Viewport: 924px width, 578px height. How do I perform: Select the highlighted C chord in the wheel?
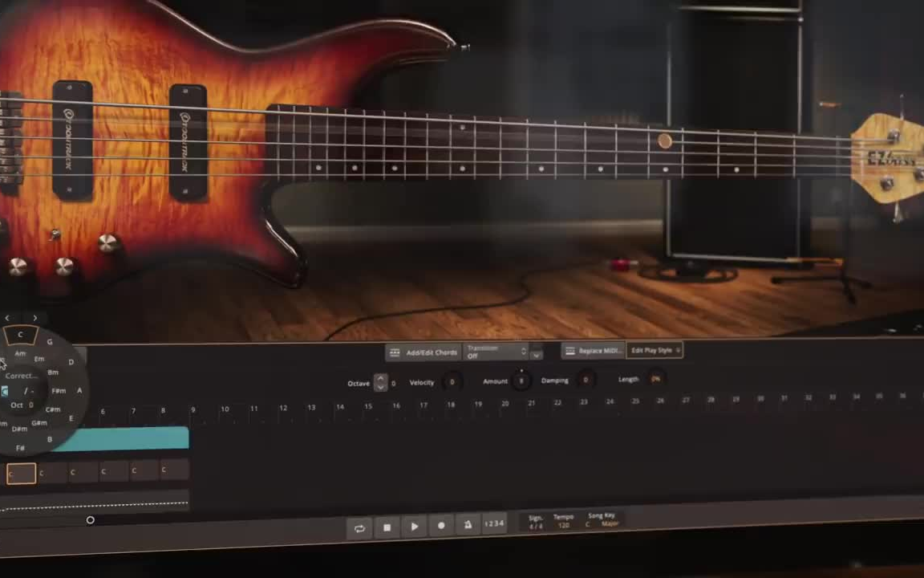point(21,335)
